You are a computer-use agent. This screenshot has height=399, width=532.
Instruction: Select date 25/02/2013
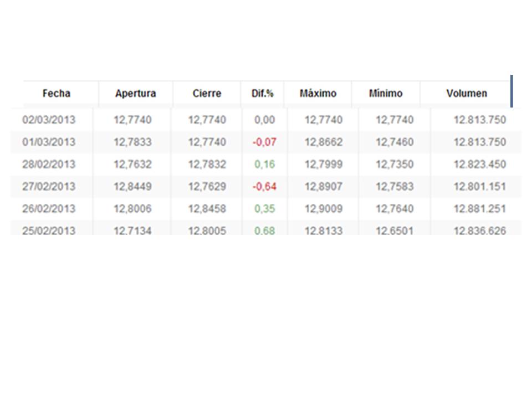pos(49,231)
